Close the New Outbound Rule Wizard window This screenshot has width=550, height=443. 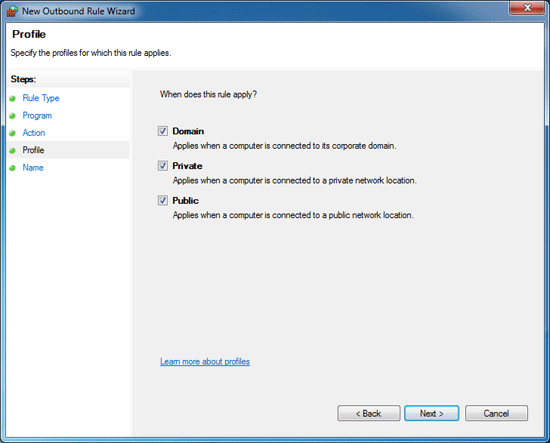tap(527, 8)
